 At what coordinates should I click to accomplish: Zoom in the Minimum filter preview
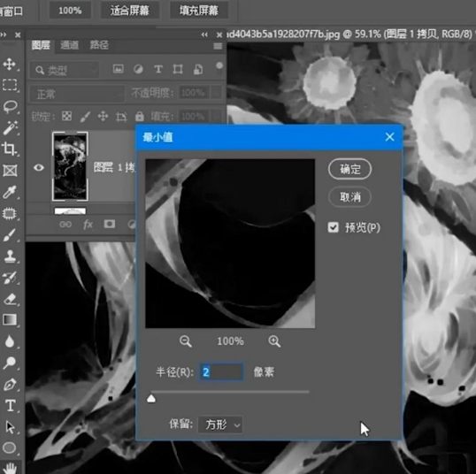pos(274,341)
